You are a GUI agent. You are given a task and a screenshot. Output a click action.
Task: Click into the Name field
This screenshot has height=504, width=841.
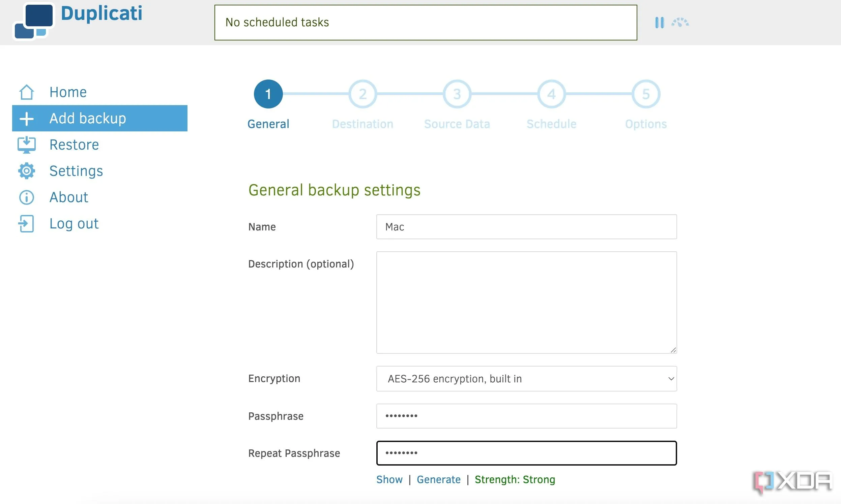[x=526, y=227]
